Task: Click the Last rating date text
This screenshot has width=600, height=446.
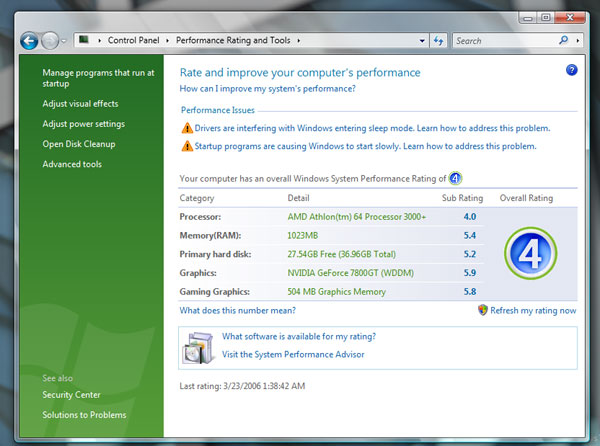Action: point(242,386)
